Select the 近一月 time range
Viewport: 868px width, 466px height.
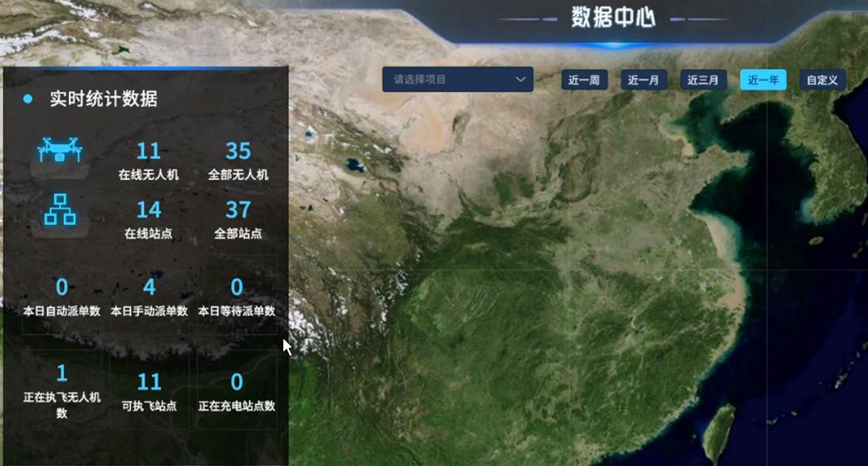643,80
